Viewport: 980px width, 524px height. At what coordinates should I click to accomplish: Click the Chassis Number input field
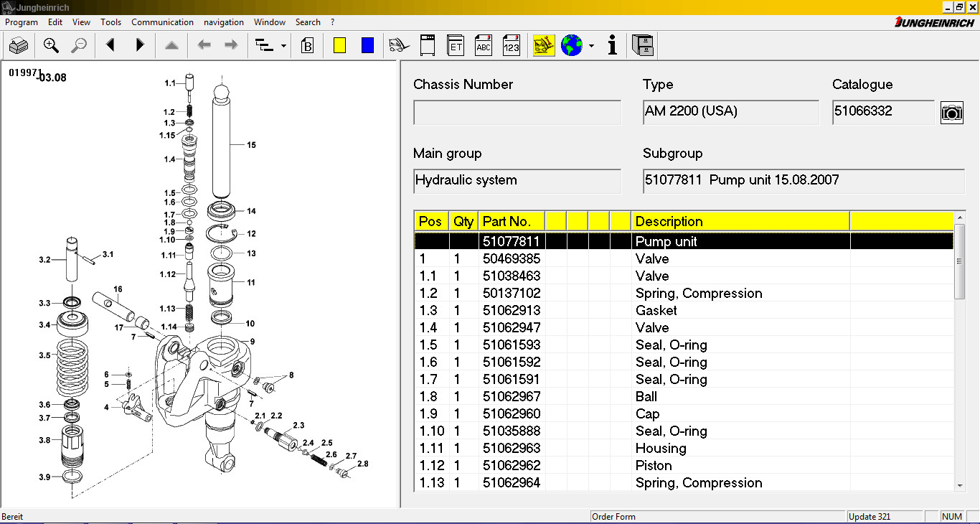[x=517, y=113]
